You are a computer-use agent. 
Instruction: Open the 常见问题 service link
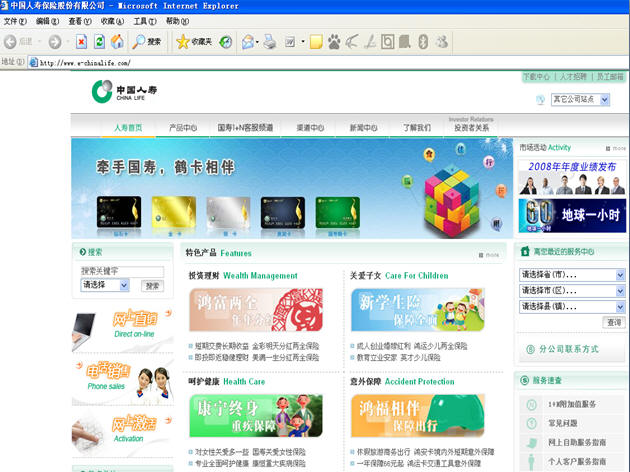[562, 423]
